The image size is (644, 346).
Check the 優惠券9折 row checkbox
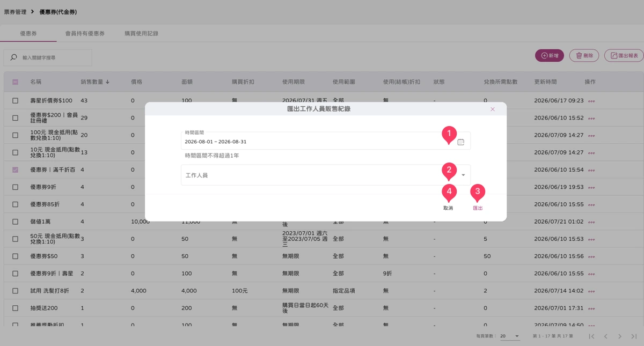pyautogui.click(x=15, y=187)
